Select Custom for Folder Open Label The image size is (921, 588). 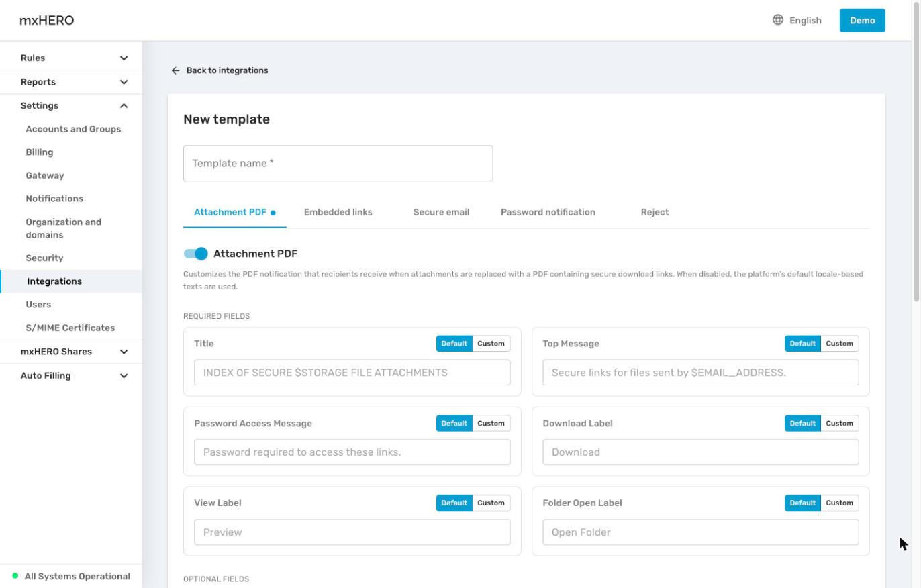pos(839,503)
